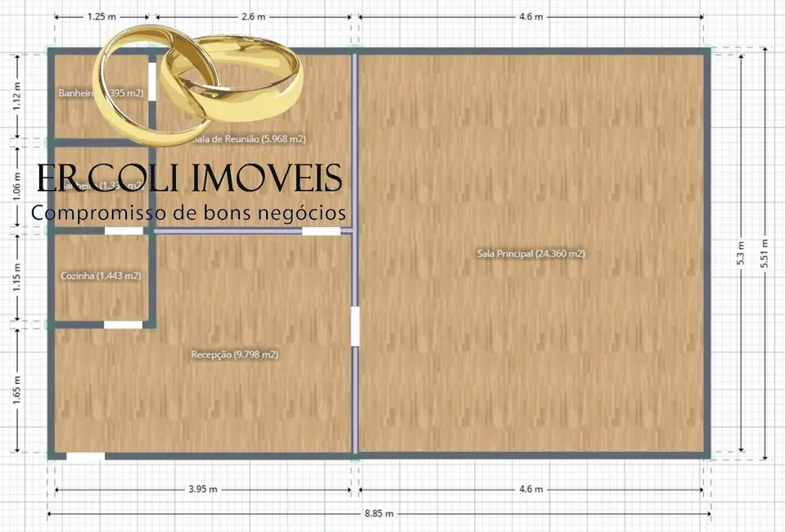The image size is (785, 532).
Task: Select the Sala Principal (24.360 m2) label
Action: click(x=530, y=254)
